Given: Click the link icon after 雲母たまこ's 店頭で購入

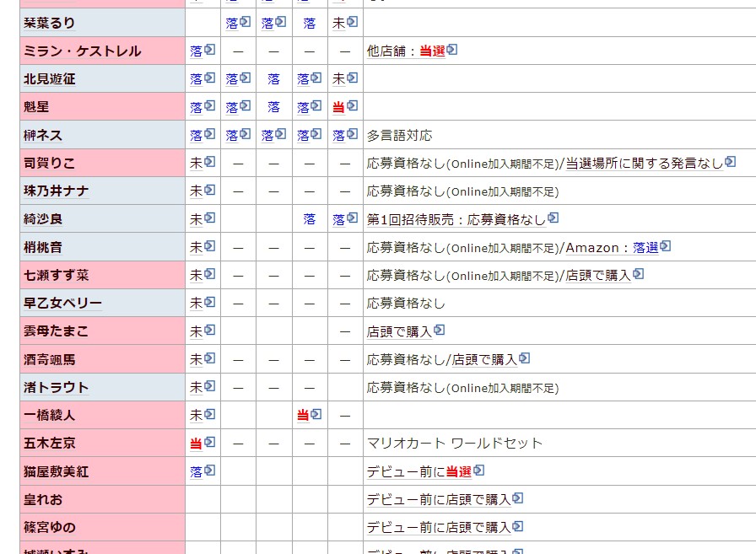Looking at the screenshot, I should click(440, 330).
